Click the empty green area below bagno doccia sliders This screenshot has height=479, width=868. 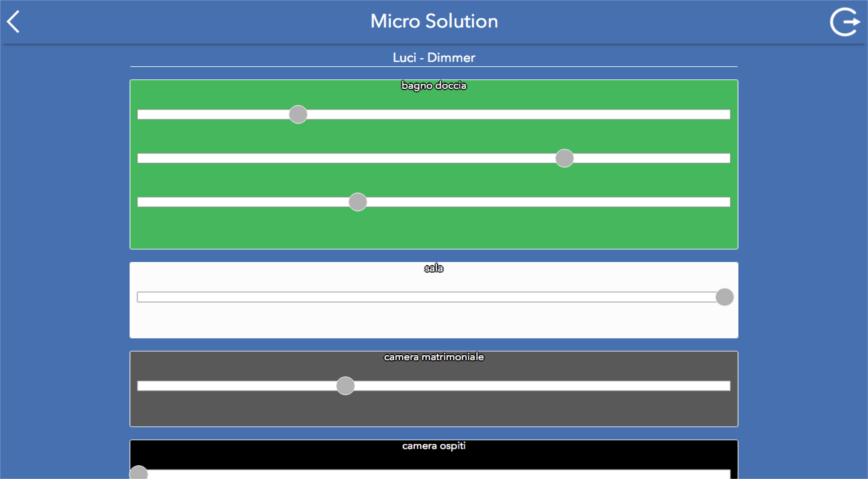tap(434, 230)
